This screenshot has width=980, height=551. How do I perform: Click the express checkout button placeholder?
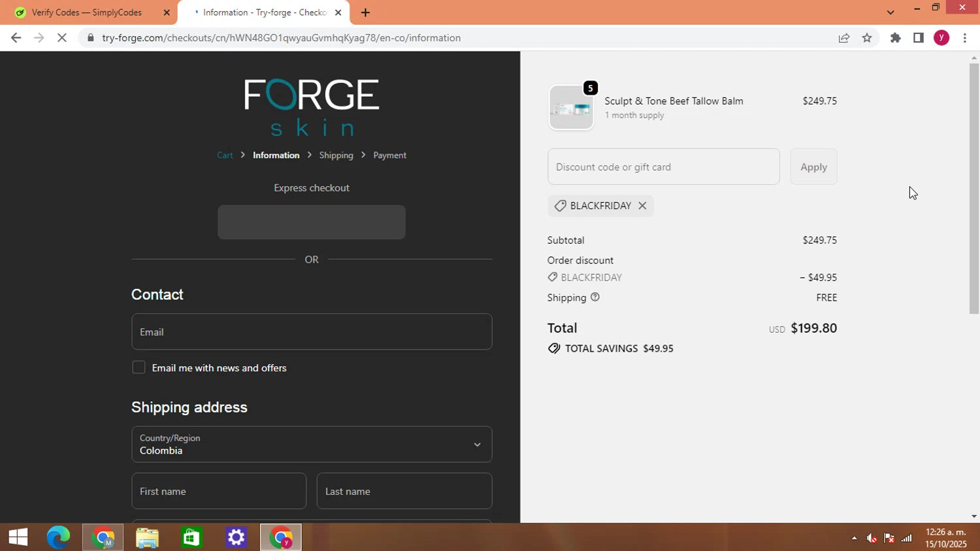click(312, 222)
